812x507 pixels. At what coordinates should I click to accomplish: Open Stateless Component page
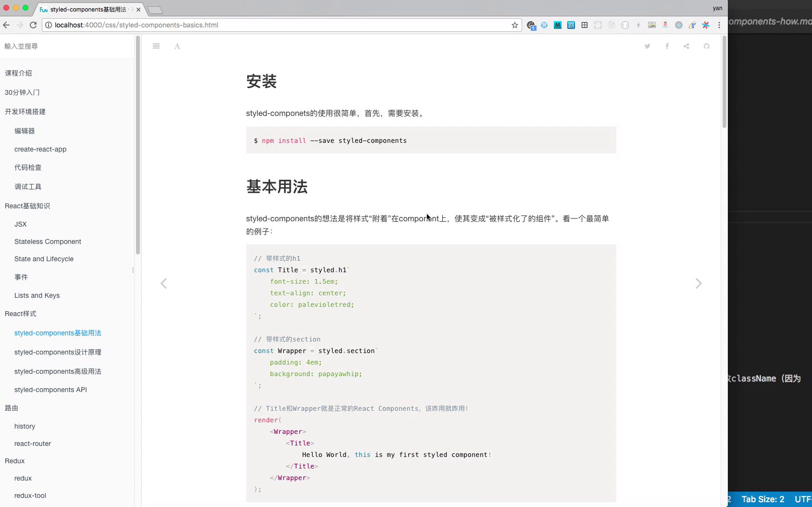[48, 241]
